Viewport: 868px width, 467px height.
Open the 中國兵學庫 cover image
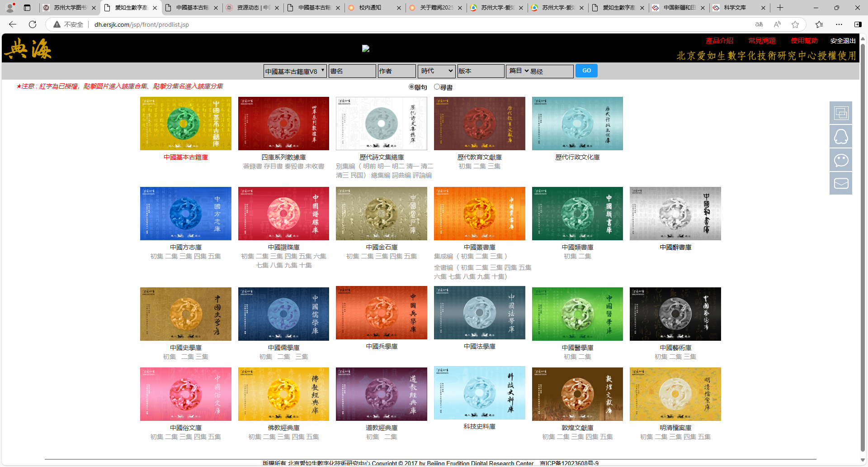[382, 313]
